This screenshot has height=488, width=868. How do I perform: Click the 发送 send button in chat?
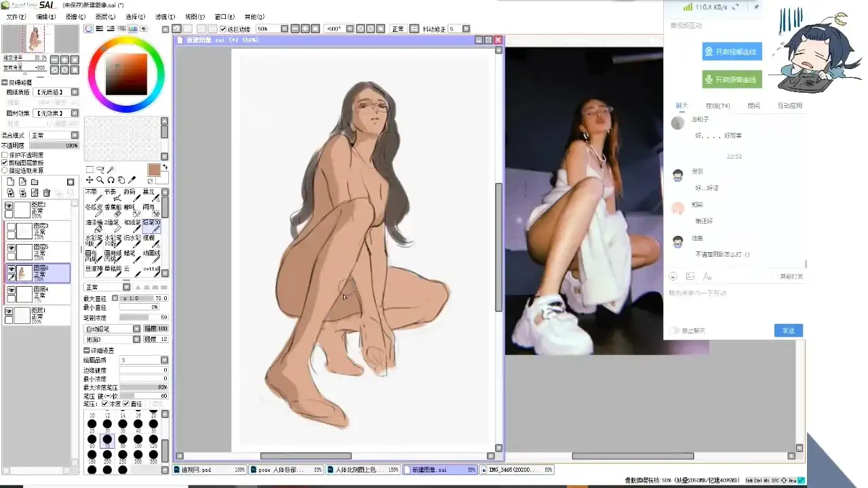pyautogui.click(x=789, y=330)
